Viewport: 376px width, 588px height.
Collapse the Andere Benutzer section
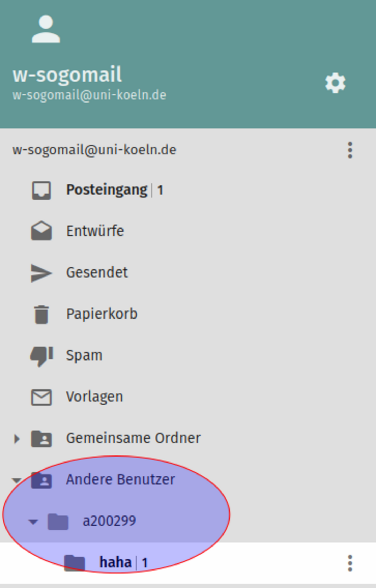[x=17, y=480]
